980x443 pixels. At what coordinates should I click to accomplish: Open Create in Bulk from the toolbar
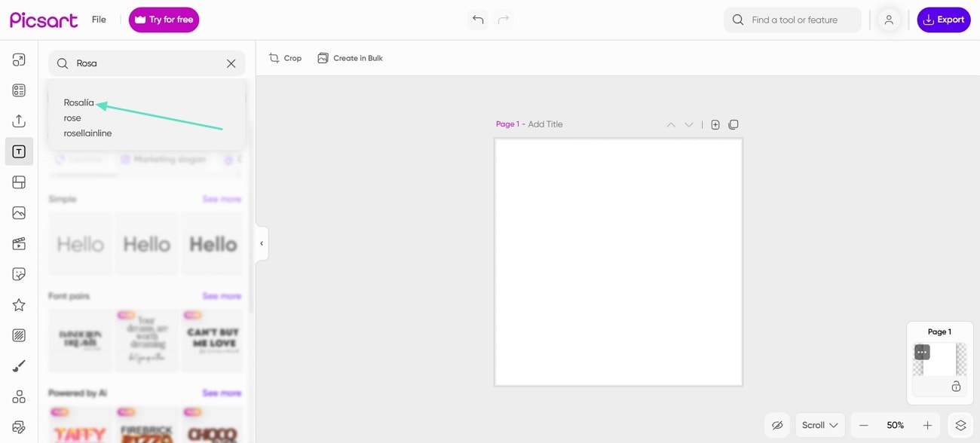[x=350, y=58]
